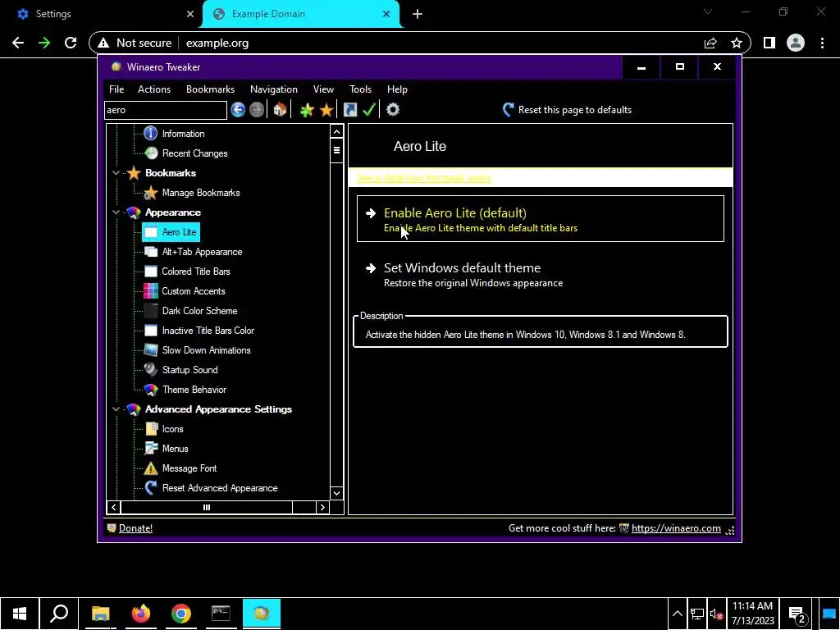Image resolution: width=840 pixels, height=630 pixels.
Task: Open the Help menu
Action: pyautogui.click(x=398, y=89)
